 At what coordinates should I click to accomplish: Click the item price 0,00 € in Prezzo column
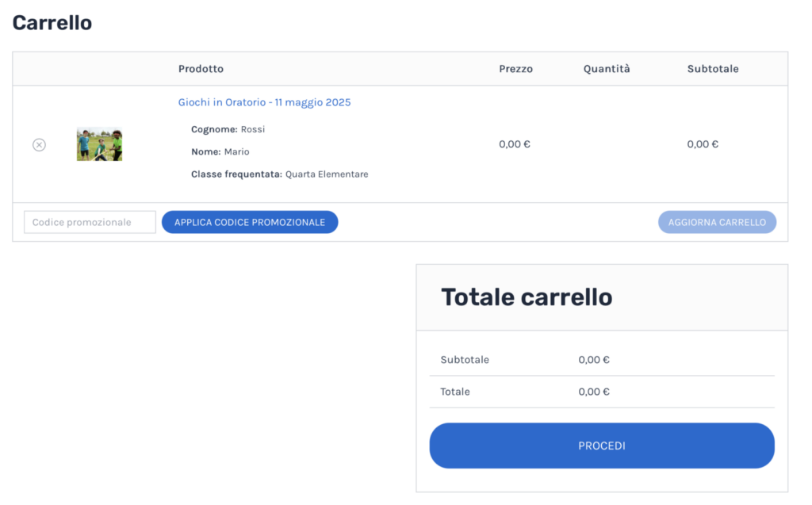(x=514, y=144)
